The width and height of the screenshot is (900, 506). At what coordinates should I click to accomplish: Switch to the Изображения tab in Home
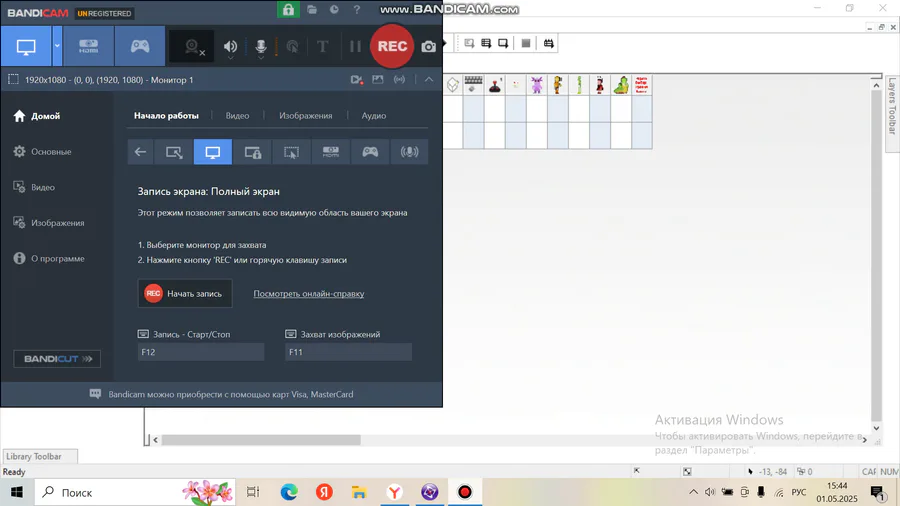[305, 115]
